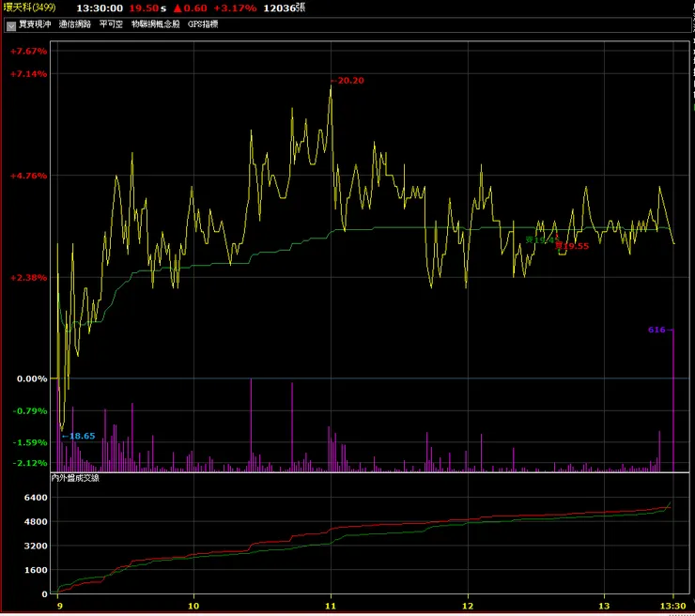Screen dimensions: 695x616
Task: Click the -0.79% axis label
Action: pos(30,411)
